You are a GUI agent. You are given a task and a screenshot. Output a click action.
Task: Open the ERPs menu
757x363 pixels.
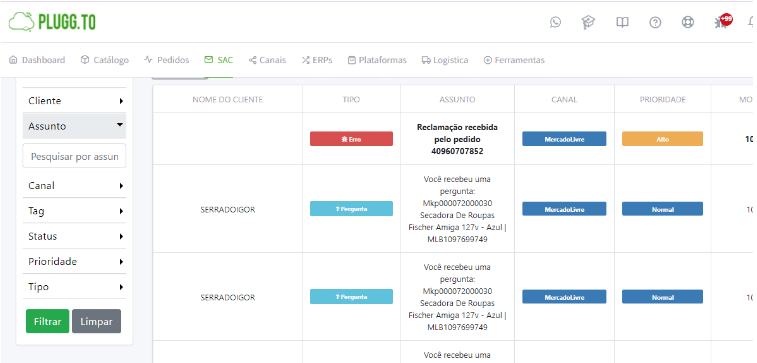coord(317,60)
